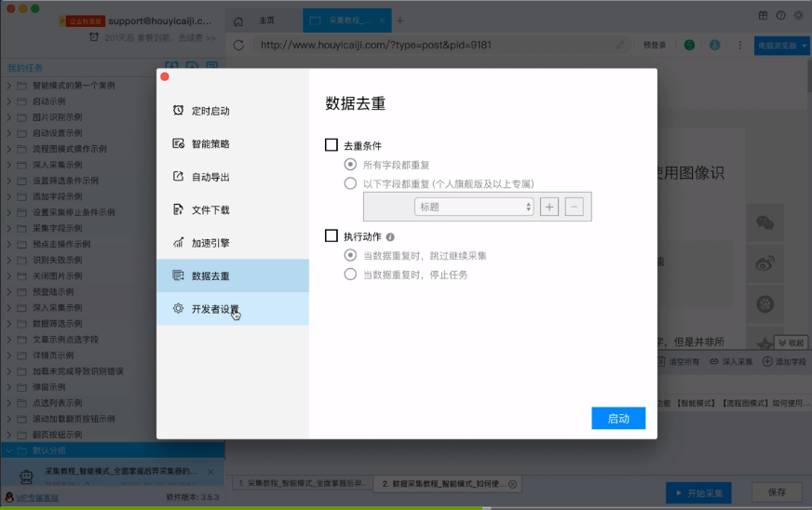Click the 收起 collapse button

click(x=791, y=342)
